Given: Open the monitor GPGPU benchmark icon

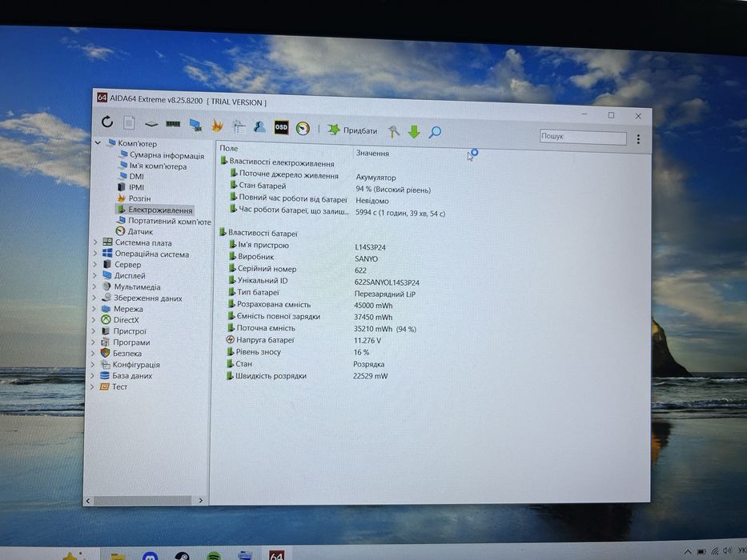Looking at the screenshot, I should pyautogui.click(x=195, y=125).
